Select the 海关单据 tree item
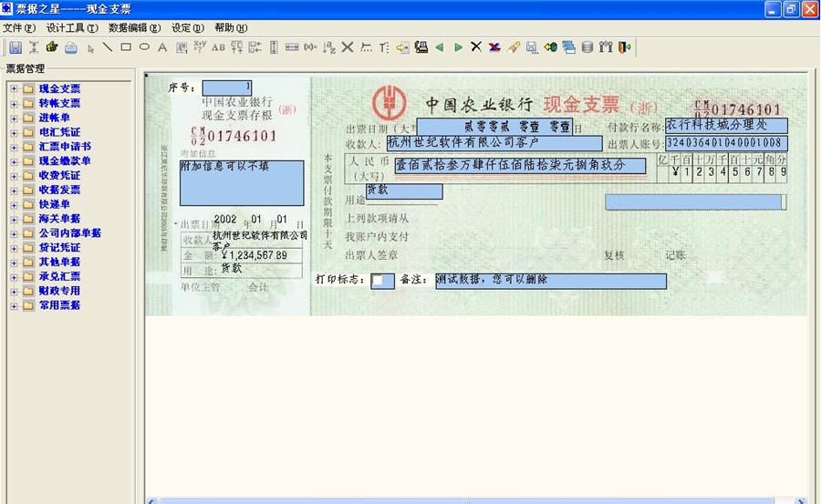This screenshot has width=821, height=504. pos(59,219)
